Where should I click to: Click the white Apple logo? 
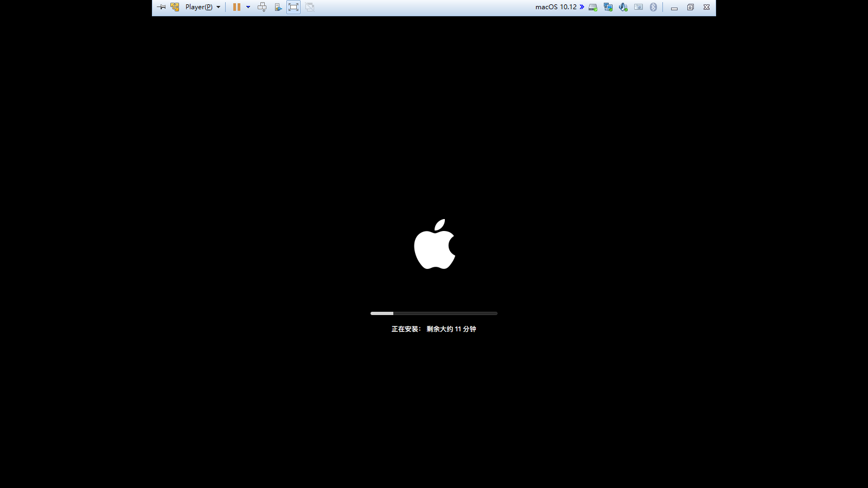click(x=435, y=244)
